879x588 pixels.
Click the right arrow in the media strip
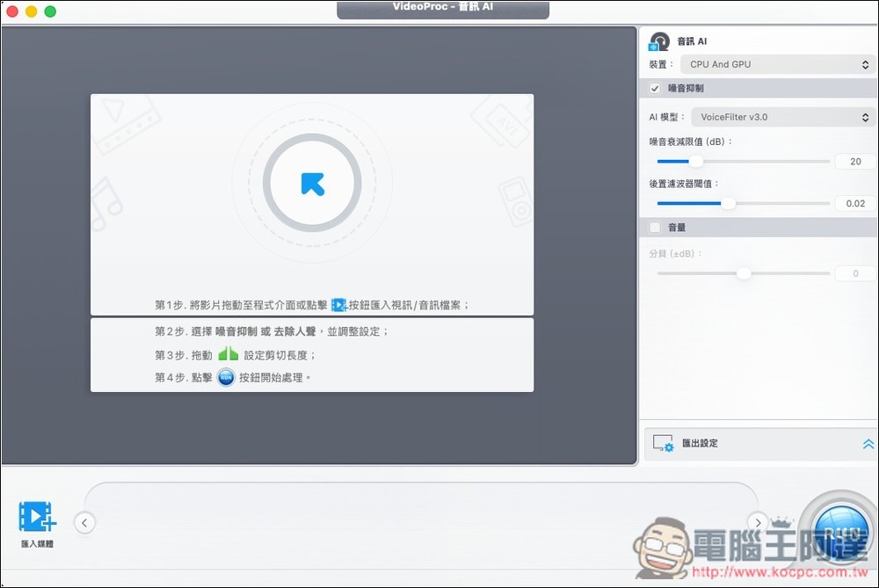pos(758,522)
